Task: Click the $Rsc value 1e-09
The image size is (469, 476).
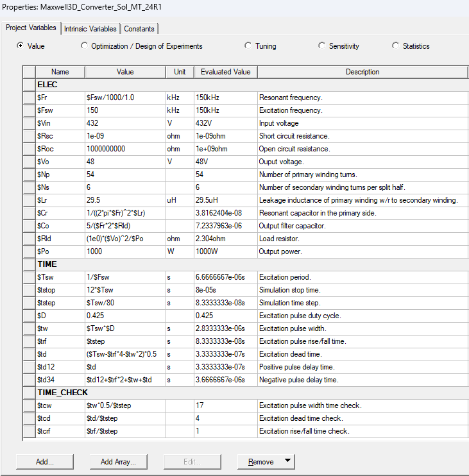Action: coord(125,136)
